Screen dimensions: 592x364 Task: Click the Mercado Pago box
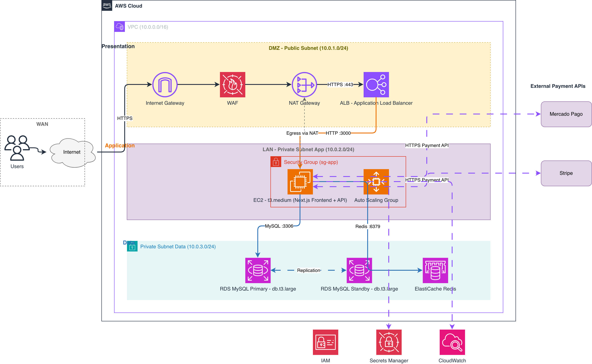pyautogui.click(x=566, y=114)
